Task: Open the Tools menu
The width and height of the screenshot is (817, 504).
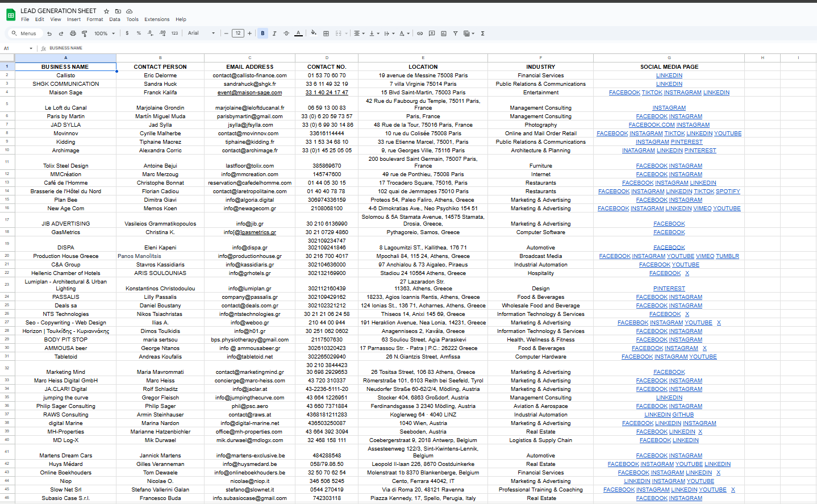Action: click(x=132, y=19)
